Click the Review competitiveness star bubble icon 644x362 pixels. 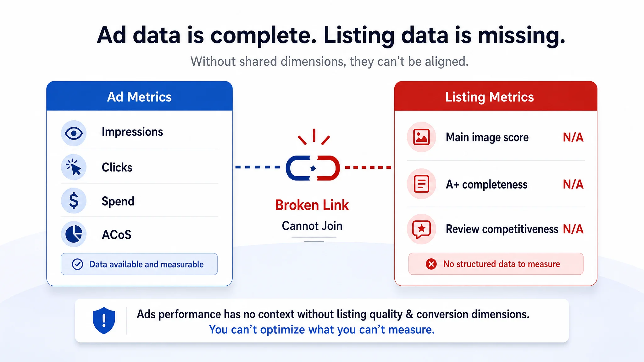421,229
